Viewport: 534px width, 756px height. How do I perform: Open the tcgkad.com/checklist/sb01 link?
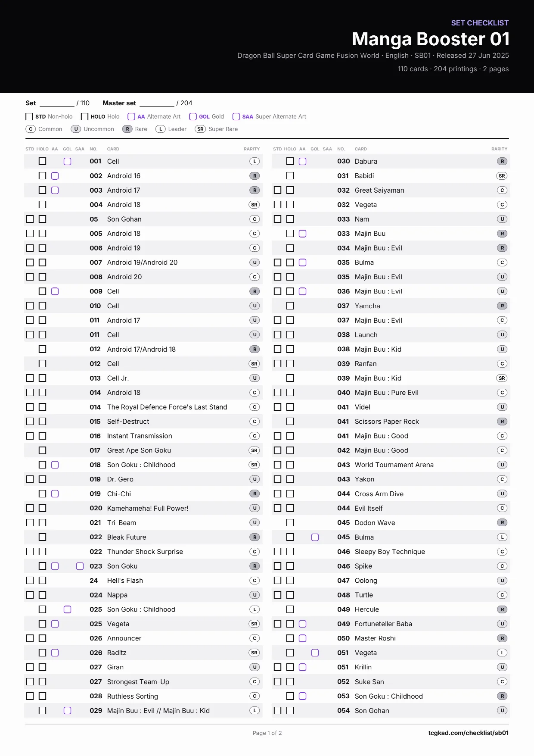[x=469, y=733]
